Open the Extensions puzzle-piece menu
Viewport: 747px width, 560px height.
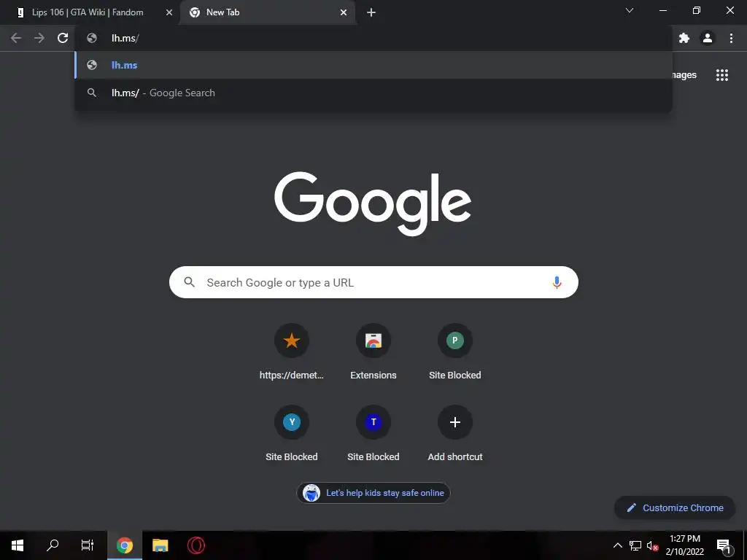pos(684,38)
